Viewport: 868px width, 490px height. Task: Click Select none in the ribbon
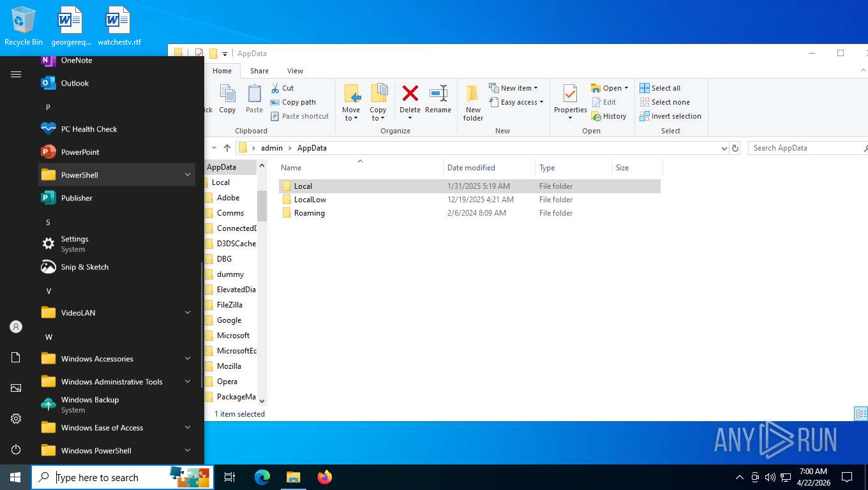click(664, 102)
